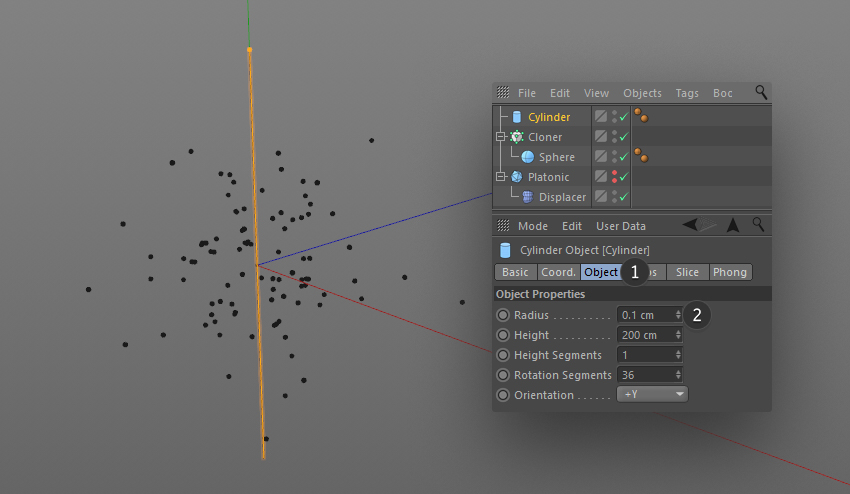The width and height of the screenshot is (850, 494).
Task: Switch to the Phong tab
Action: [730, 272]
